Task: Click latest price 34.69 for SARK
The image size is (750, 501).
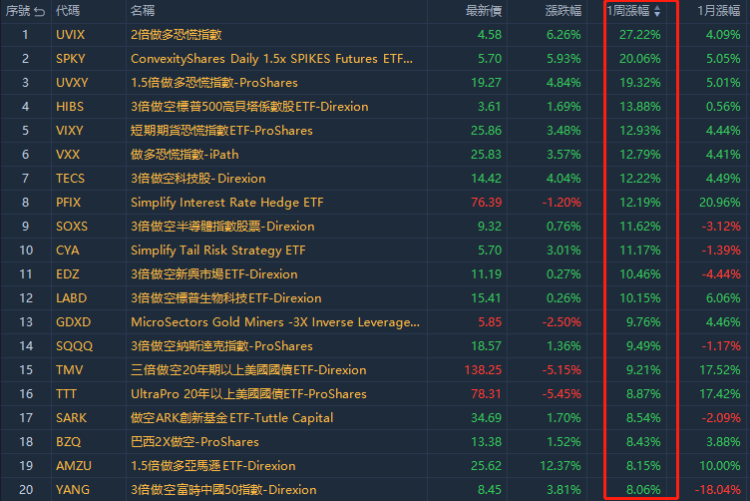Action: click(x=486, y=418)
